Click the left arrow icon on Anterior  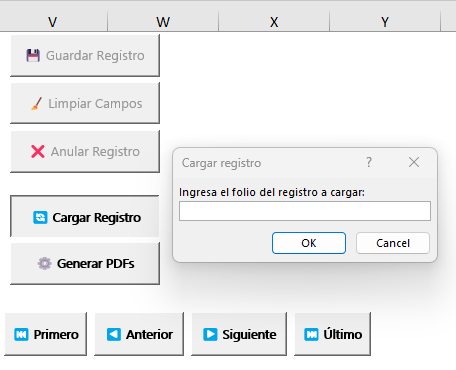pos(114,334)
